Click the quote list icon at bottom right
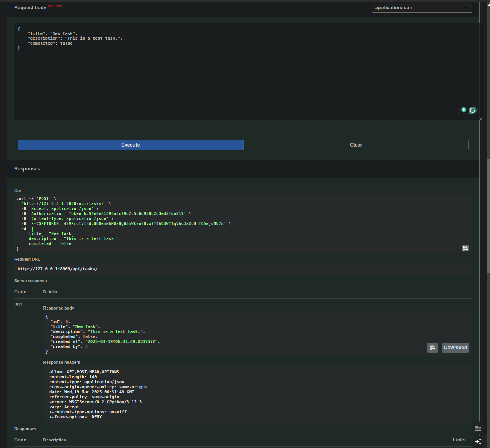 click(x=478, y=428)
